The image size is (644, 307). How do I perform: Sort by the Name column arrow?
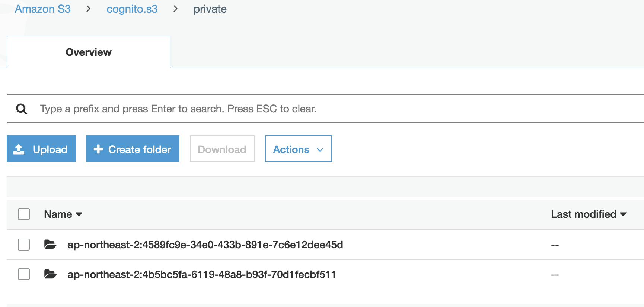click(x=79, y=214)
